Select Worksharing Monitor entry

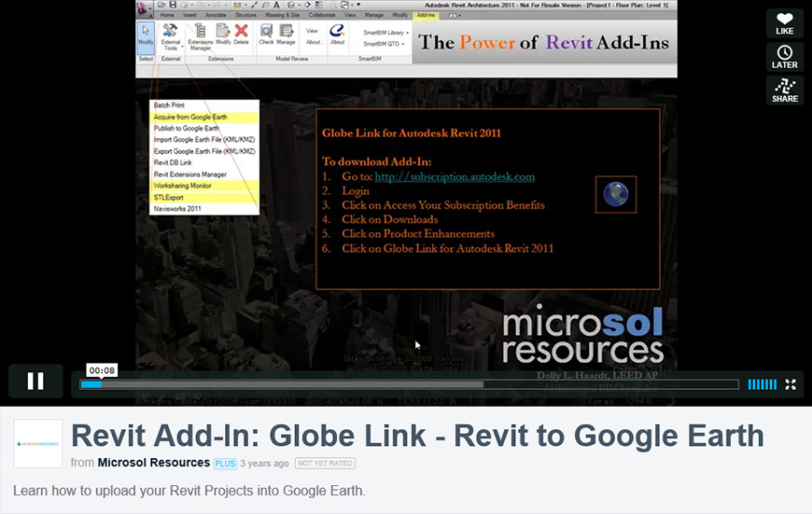click(204, 186)
